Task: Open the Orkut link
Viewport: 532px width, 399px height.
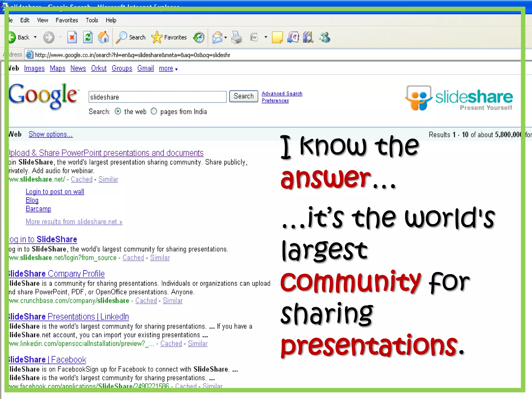Action: tap(99, 68)
